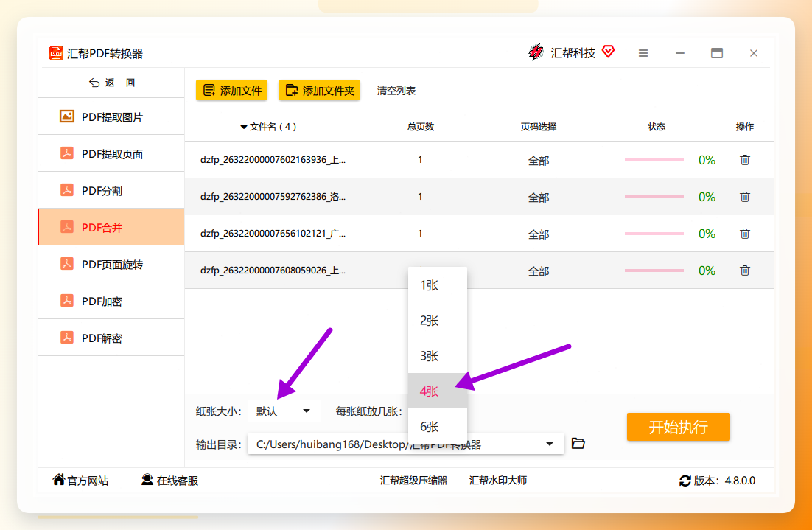812x530 pixels.
Task: Open the 官方网站 link
Action: [81, 481]
